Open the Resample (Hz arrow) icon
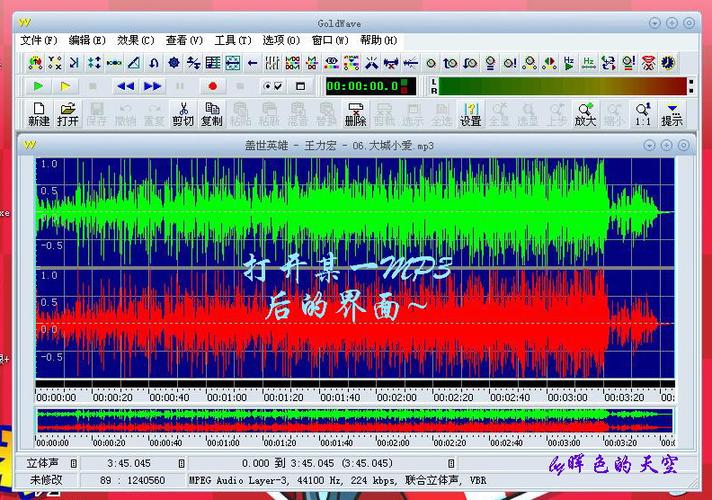 click(588, 63)
